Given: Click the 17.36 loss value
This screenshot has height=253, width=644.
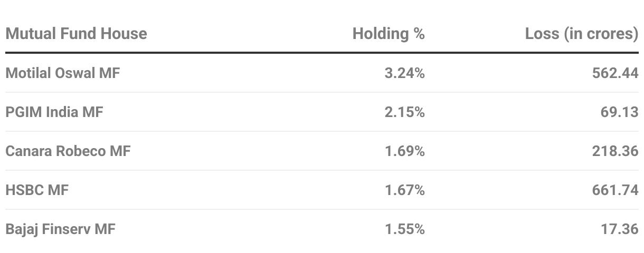Looking at the screenshot, I should pyautogui.click(x=620, y=229).
